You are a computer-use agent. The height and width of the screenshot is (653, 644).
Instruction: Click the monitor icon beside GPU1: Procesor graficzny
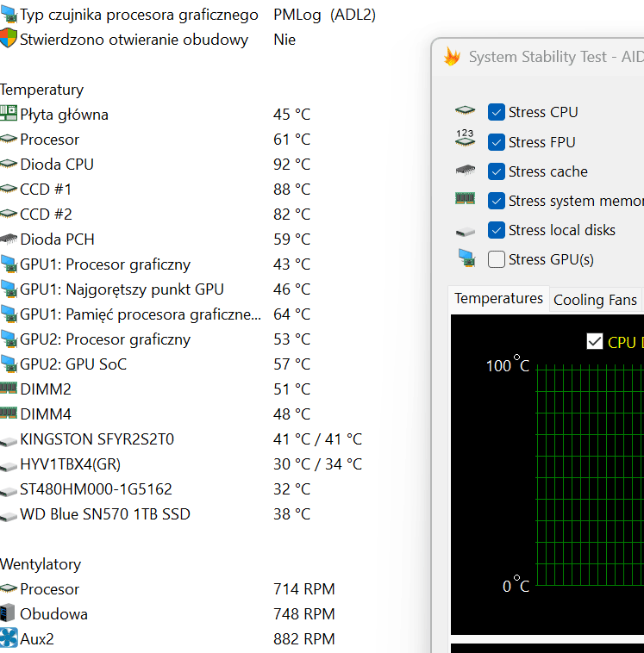point(9,264)
